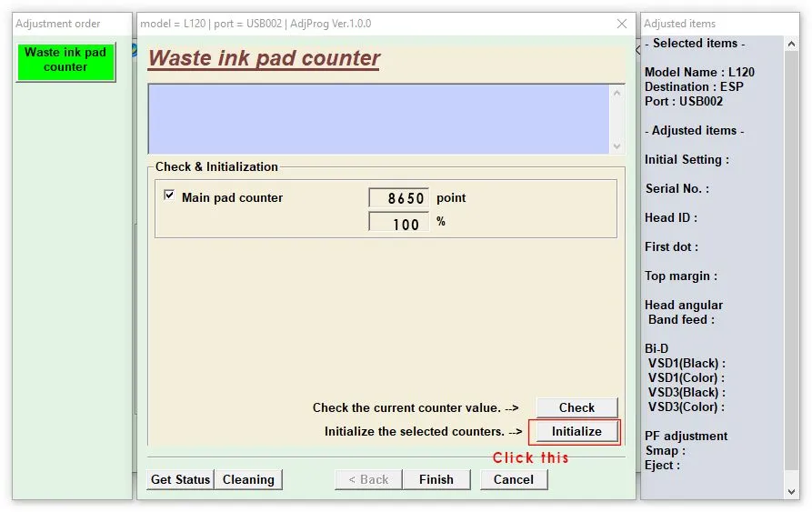Click the Check counter button

[x=576, y=407]
